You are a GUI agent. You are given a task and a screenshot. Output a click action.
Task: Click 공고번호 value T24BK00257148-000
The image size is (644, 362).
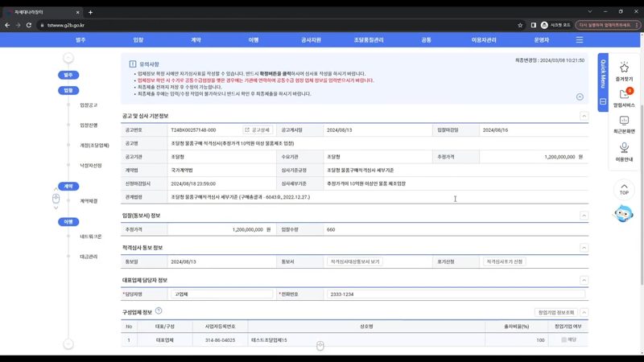[193, 130]
